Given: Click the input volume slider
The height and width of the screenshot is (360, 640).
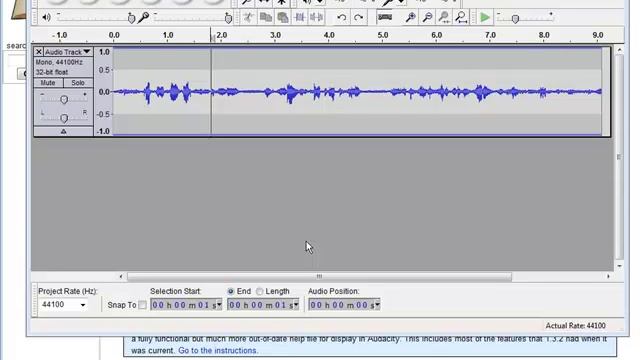Looking at the screenshot, I should tap(193, 18).
